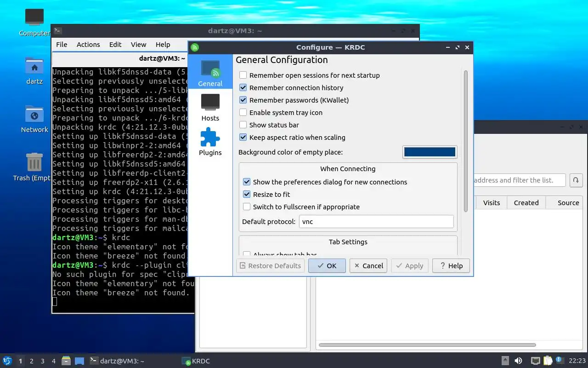Viewport: 588px width, 368px height.
Task: Open the Network desktop icon
Action: coord(34,119)
